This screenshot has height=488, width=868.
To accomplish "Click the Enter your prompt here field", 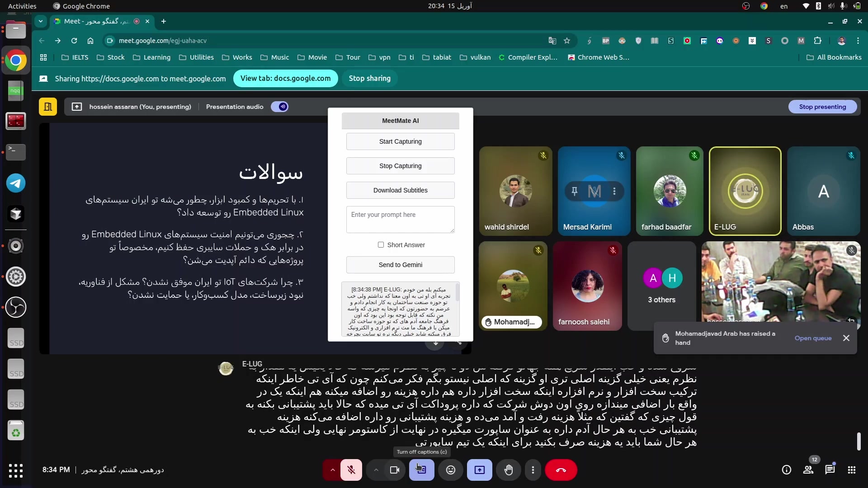I will (400, 220).
